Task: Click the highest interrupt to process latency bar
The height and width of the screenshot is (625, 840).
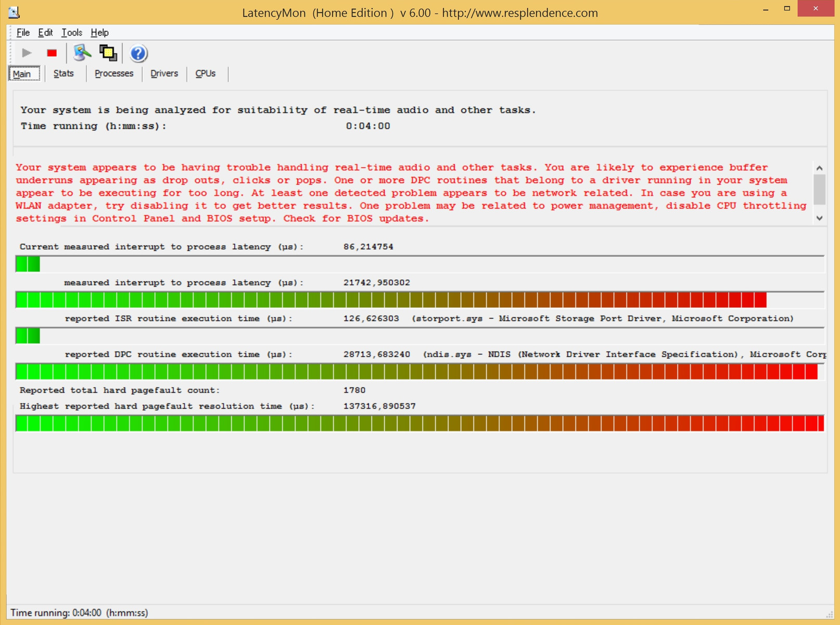Action: [419, 300]
